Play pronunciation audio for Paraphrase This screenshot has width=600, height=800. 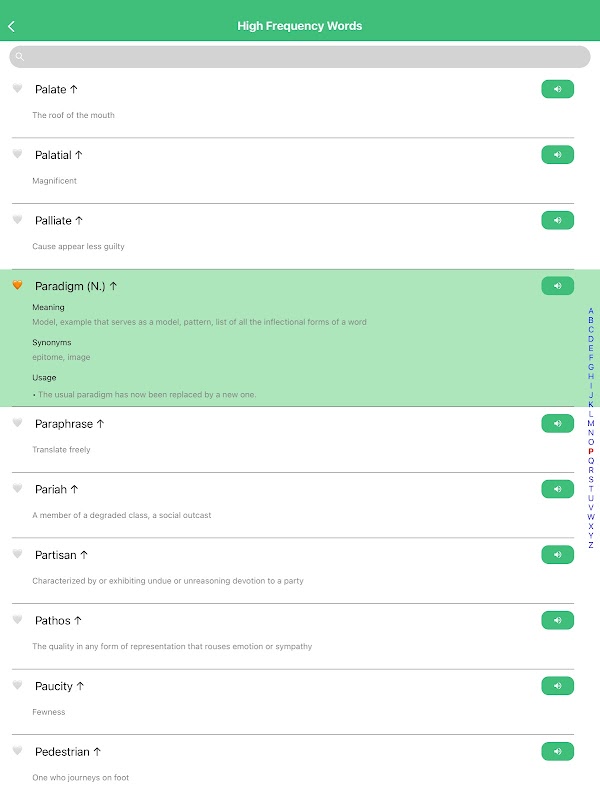click(557, 424)
